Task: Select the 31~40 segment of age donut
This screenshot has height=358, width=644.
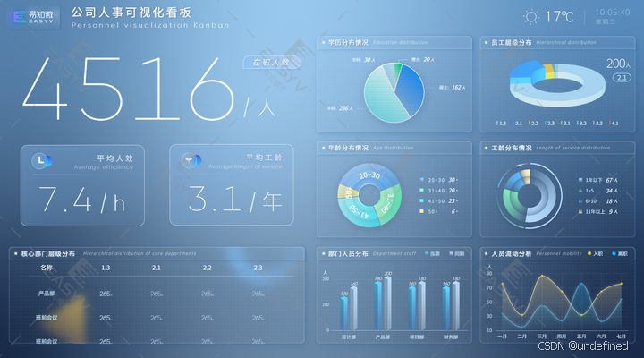Action: (389, 203)
